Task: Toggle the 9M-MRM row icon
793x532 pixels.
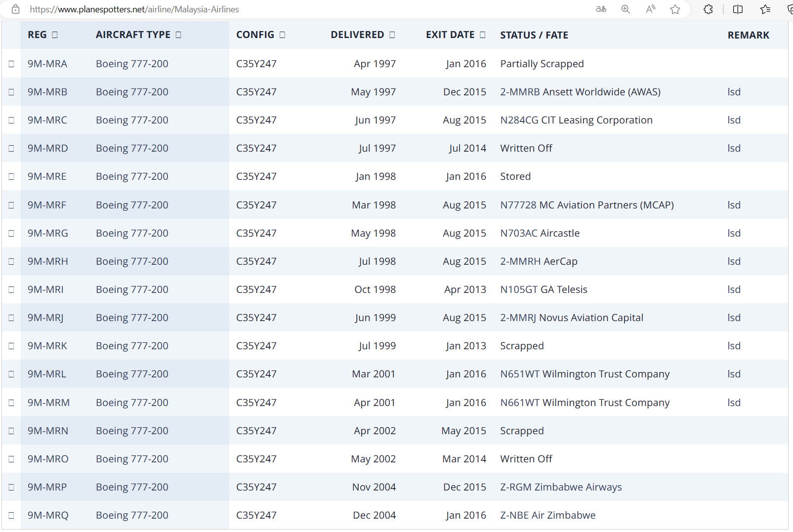Action: click(x=11, y=403)
